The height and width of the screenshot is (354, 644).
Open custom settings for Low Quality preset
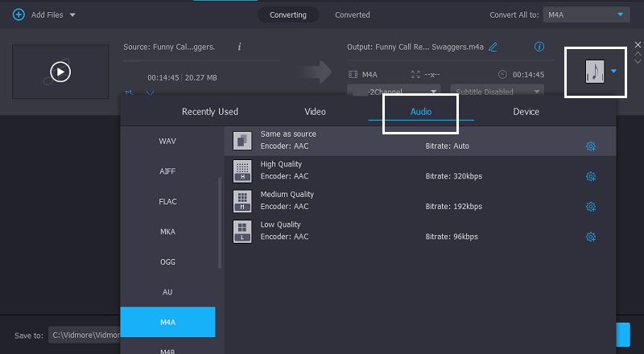click(590, 237)
